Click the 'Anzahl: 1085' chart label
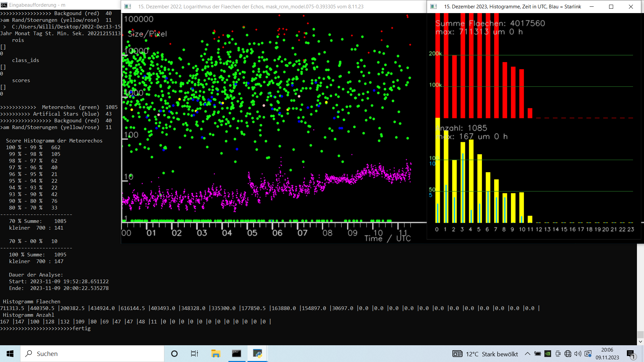This screenshot has width=644, height=362. point(461,128)
